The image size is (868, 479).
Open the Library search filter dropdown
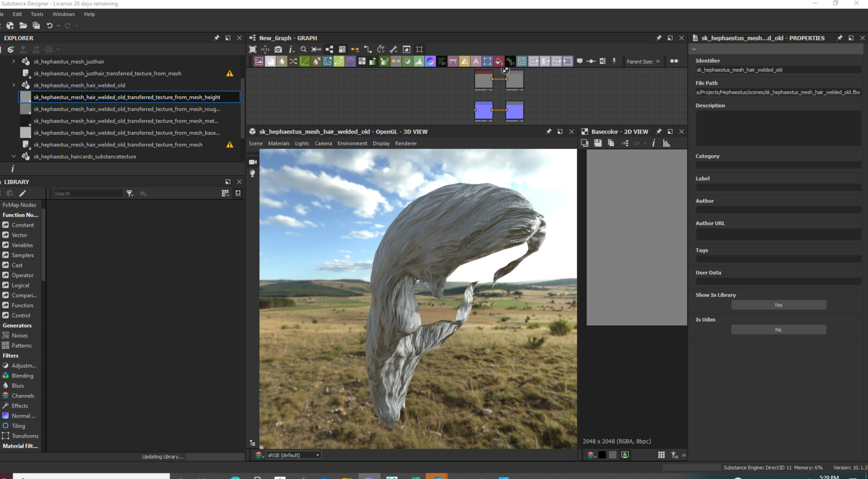[130, 194]
